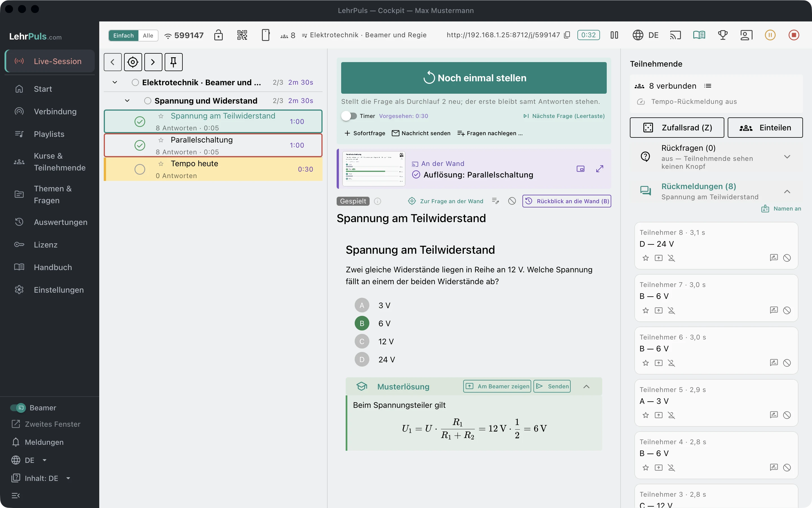Show Teilnehmer 6 response on the beamer
The width and height of the screenshot is (812, 508).
659,363
